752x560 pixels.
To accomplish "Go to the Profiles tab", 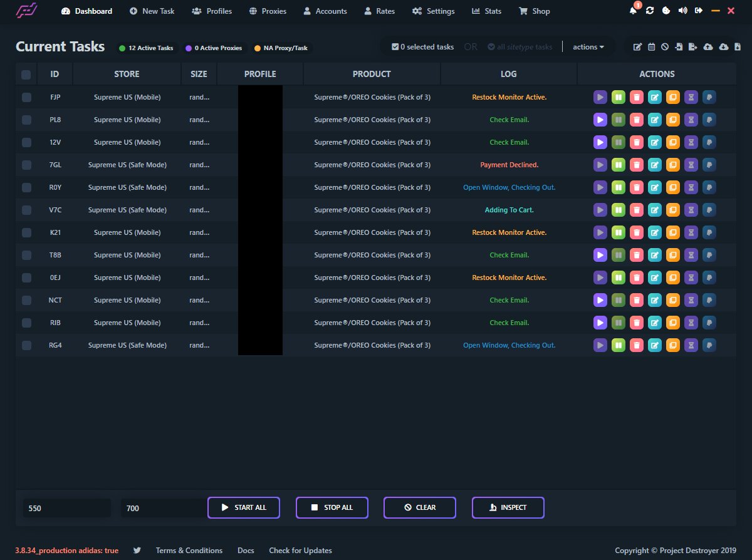I will click(x=212, y=11).
